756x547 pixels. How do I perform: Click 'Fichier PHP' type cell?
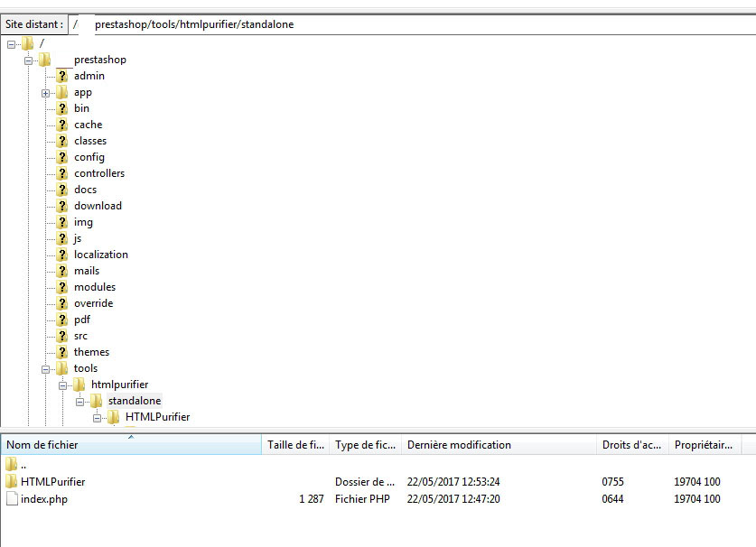pyautogui.click(x=362, y=499)
